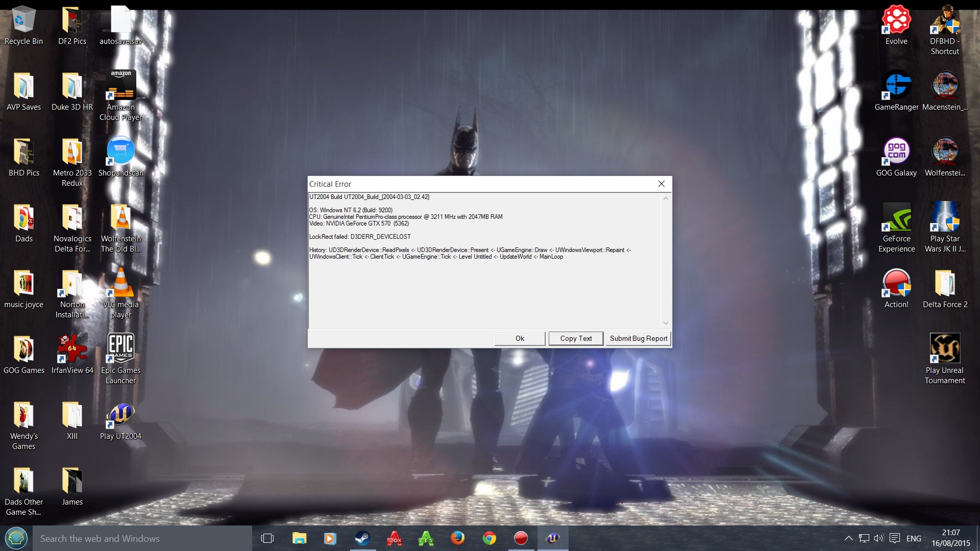Click the error log scroll-down arrow

coord(666,323)
